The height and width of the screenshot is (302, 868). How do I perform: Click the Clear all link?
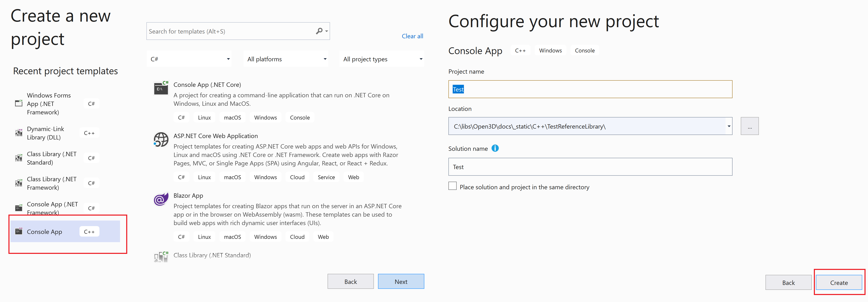[412, 36]
